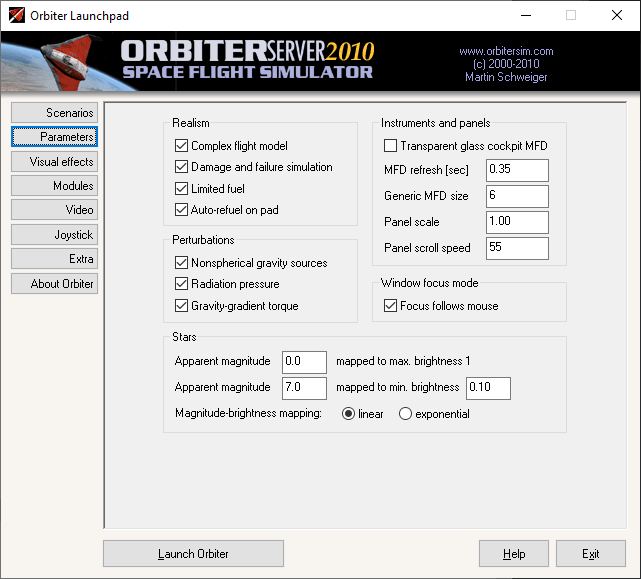Click the Generic MFD size field
641x579 pixels.
517,196
